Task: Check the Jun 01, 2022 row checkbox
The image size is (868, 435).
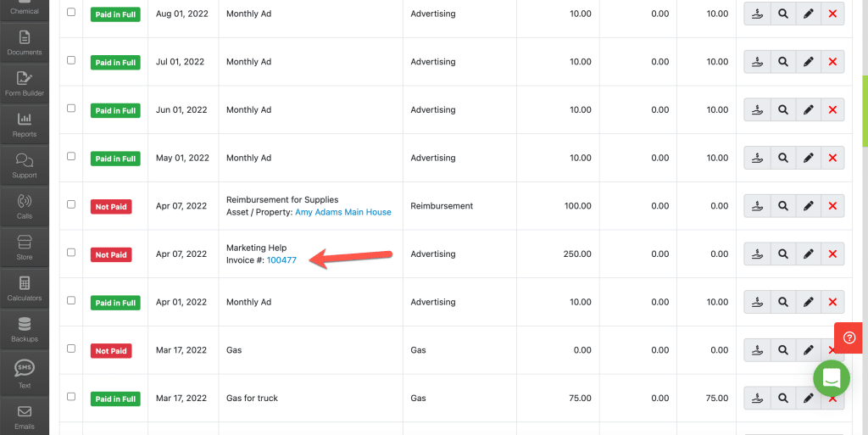Action: pyautogui.click(x=71, y=108)
